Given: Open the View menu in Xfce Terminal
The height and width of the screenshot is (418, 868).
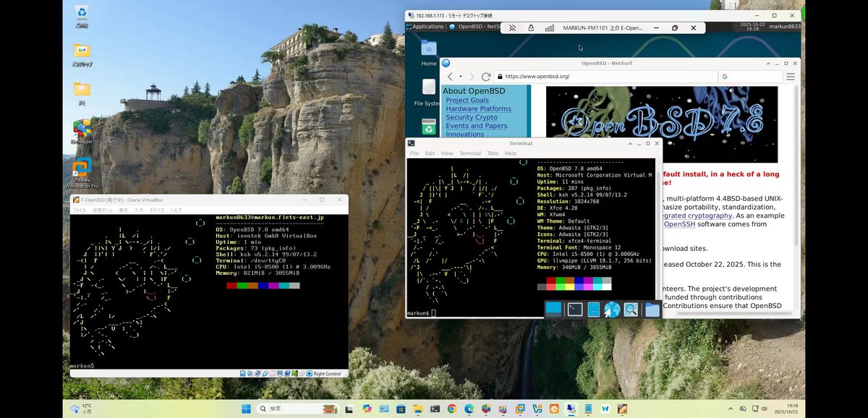Looking at the screenshot, I should 447,153.
